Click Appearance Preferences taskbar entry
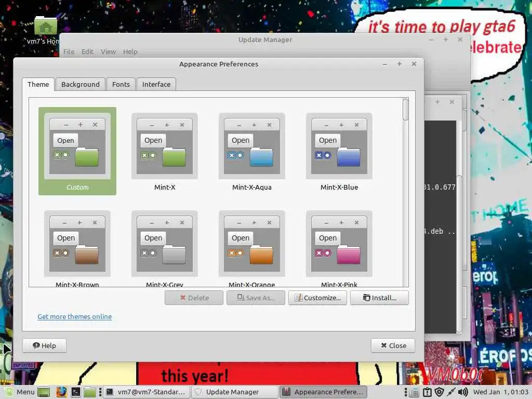 (x=323, y=392)
